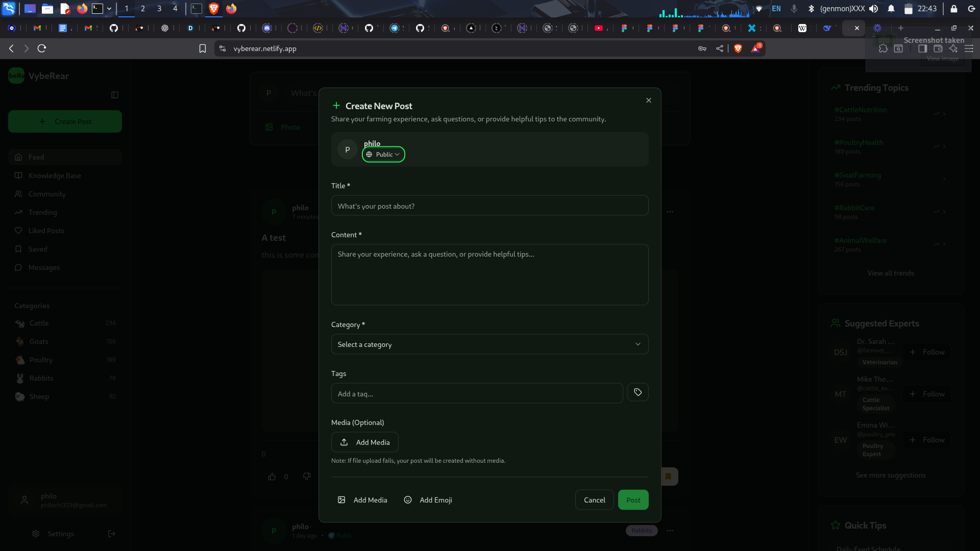Reload the page with refresh icon
This screenshot has height=551, width=980.
point(42,48)
